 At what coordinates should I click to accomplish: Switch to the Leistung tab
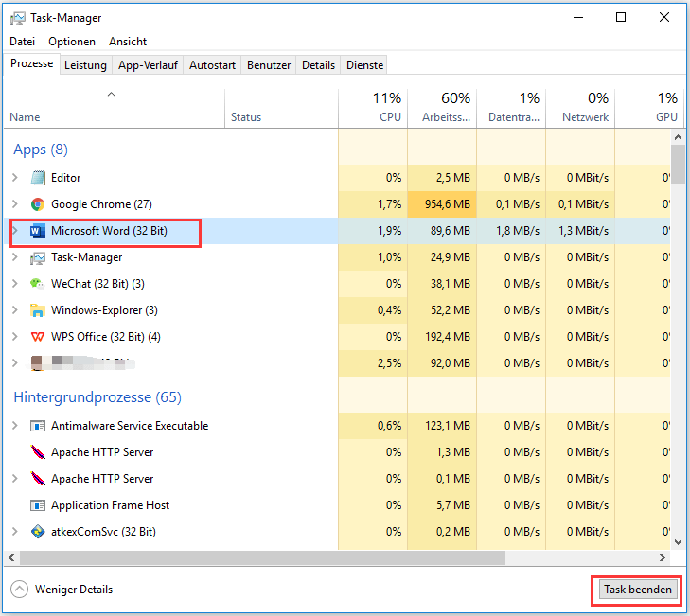coord(85,65)
